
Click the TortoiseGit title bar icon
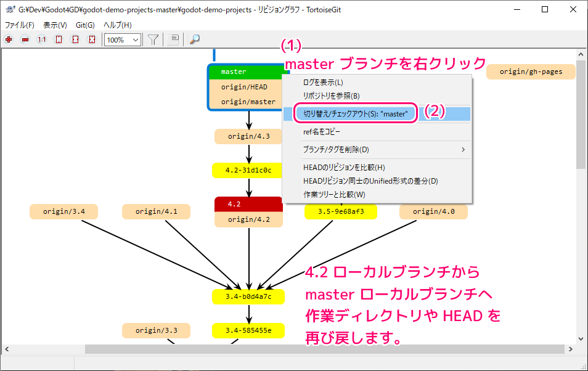[10, 9]
